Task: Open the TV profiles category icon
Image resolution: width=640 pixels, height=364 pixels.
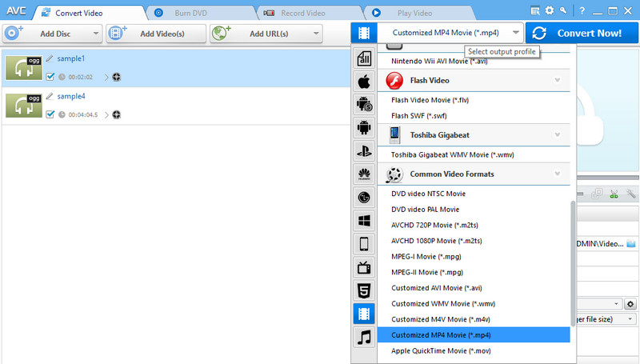Action: click(364, 267)
